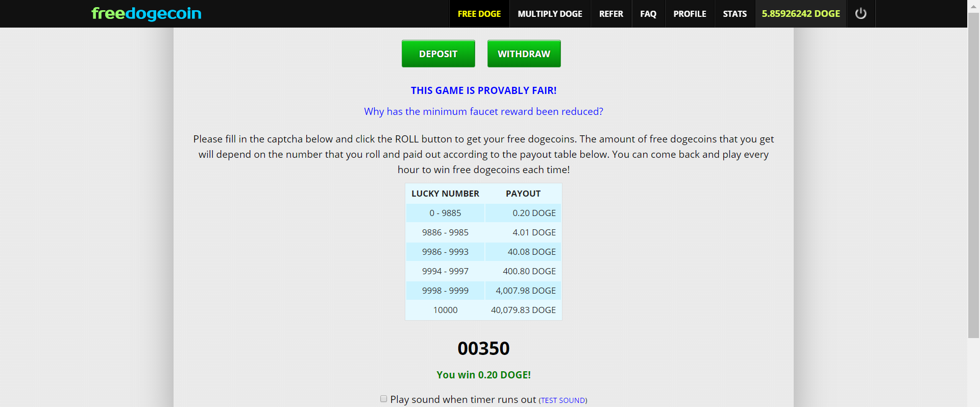The width and height of the screenshot is (980, 407).
Task: Select the 0 - 9885 range cell
Action: click(x=445, y=213)
